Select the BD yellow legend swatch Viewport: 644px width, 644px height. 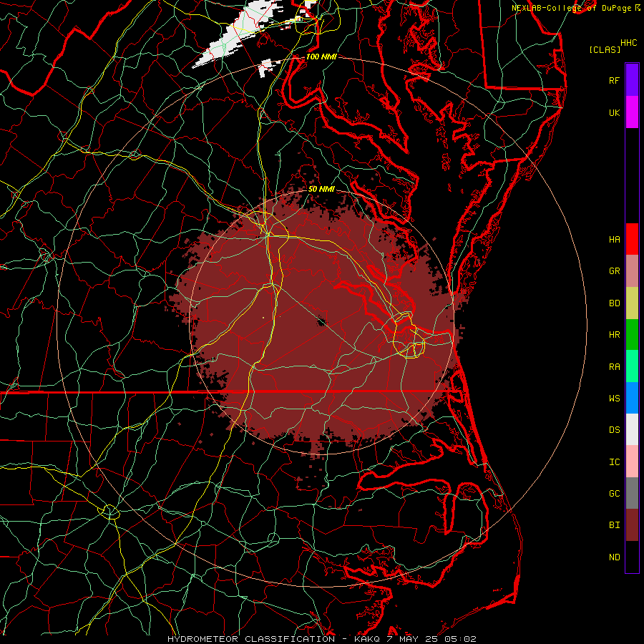[x=632, y=303]
